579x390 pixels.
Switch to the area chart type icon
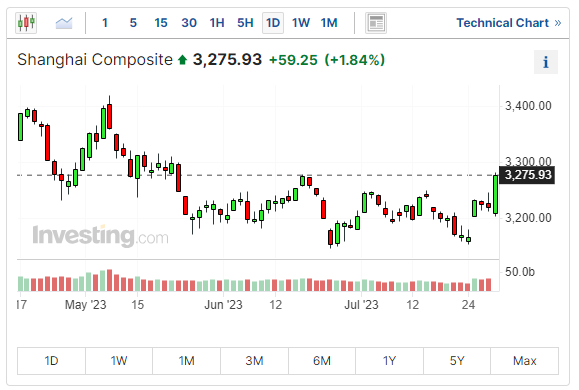[64, 23]
